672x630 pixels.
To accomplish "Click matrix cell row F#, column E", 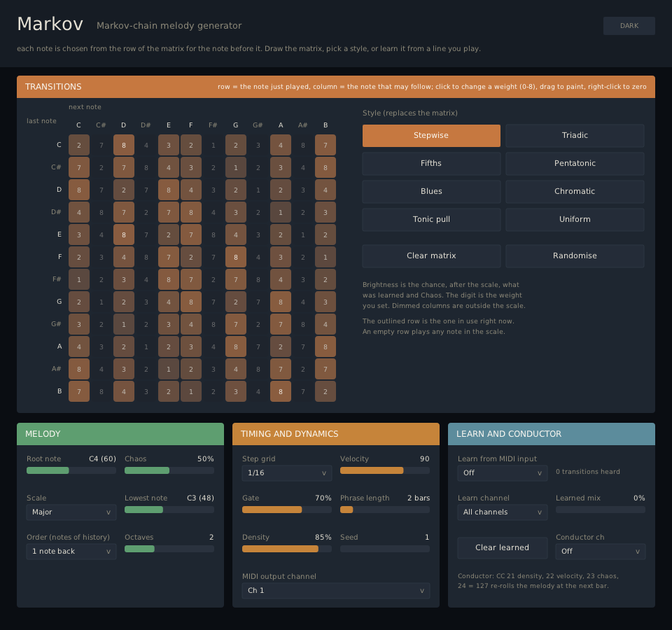I will pos(169,279).
